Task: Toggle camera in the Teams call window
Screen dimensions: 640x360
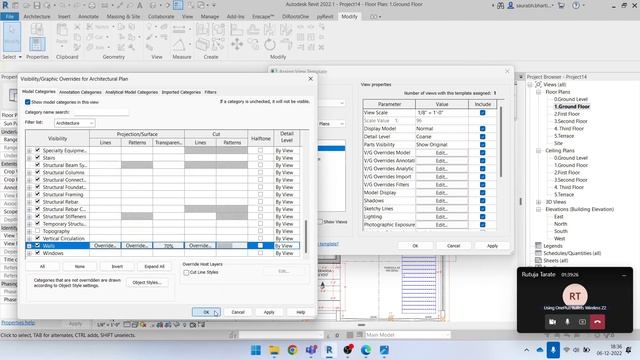Action: 552,322
